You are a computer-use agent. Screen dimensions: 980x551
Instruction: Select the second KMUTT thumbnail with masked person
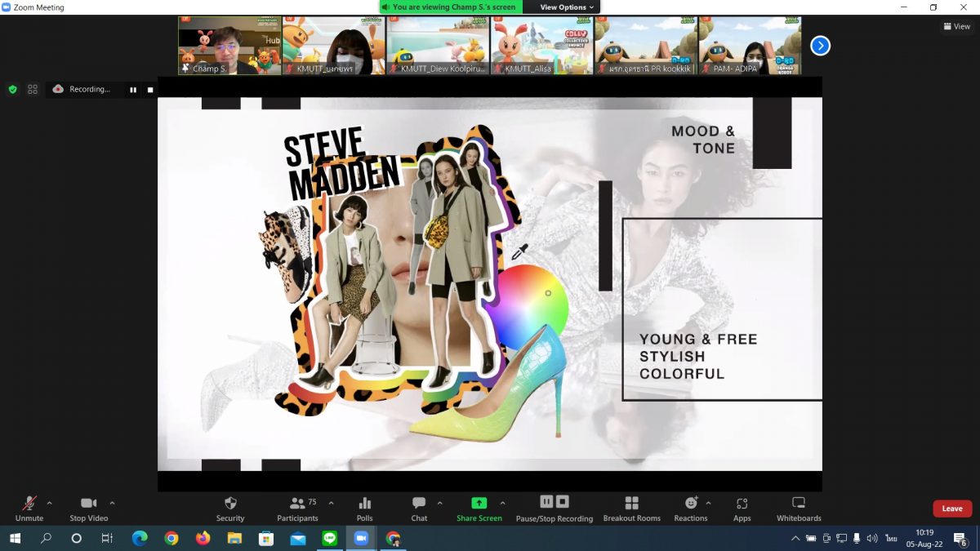pyautogui.click(x=333, y=46)
